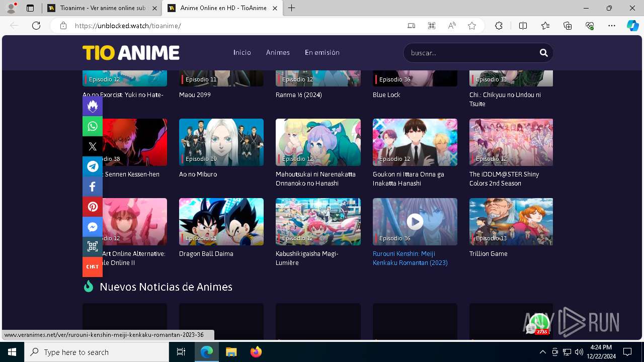
Task: Open new tab with plus button
Action: click(292, 8)
